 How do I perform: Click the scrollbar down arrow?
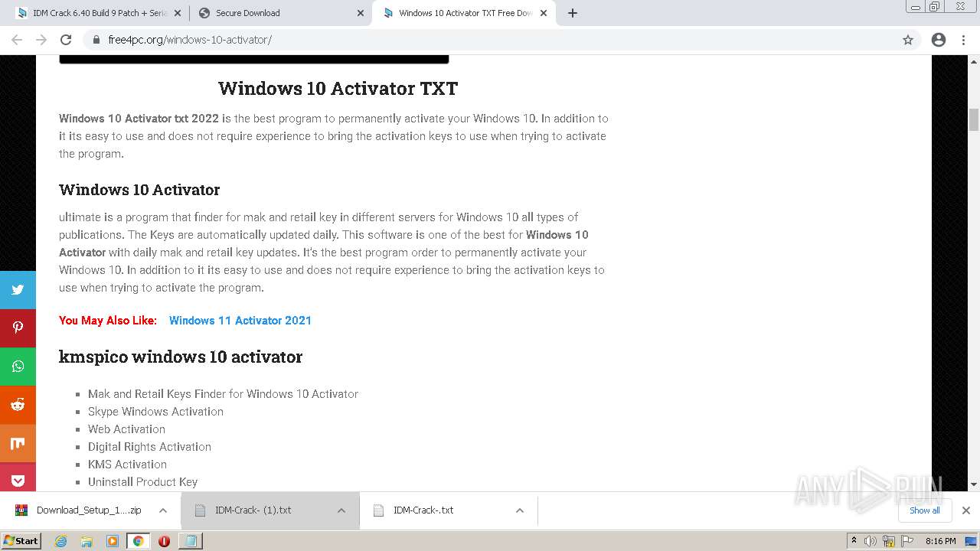pos(974,485)
